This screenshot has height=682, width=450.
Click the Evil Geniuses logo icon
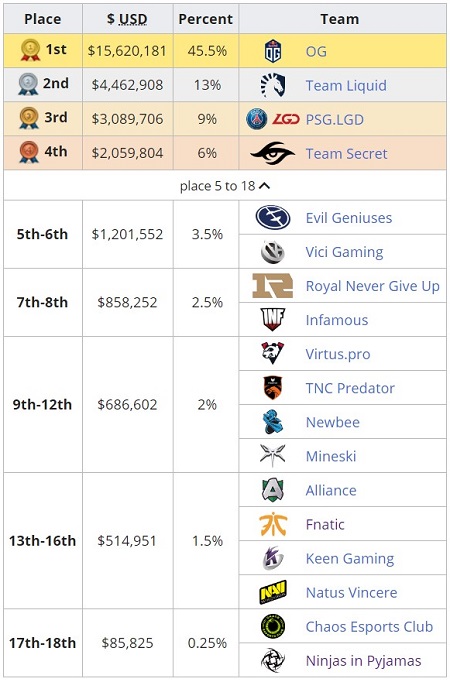click(x=273, y=217)
